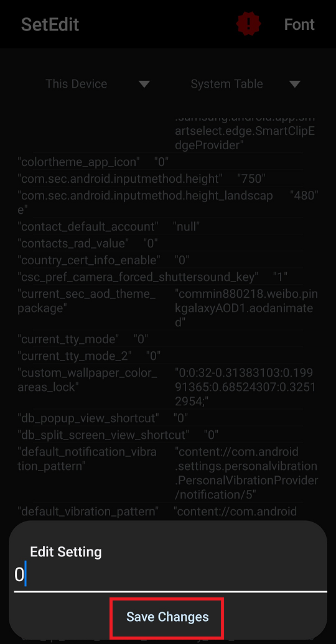Image resolution: width=336 pixels, height=644 pixels.
Task: Open default_notification_vibration_pattern entry
Action: pos(168,473)
